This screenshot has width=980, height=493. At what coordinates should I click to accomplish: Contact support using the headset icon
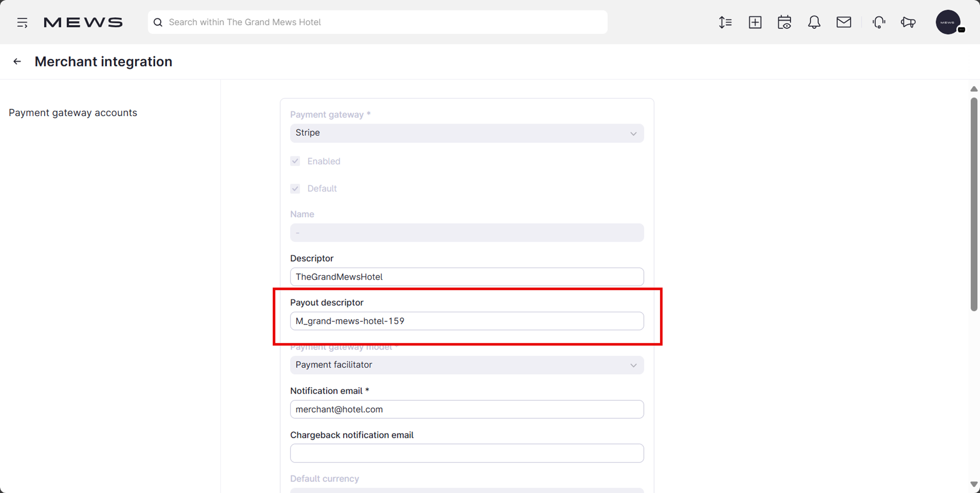(x=879, y=22)
